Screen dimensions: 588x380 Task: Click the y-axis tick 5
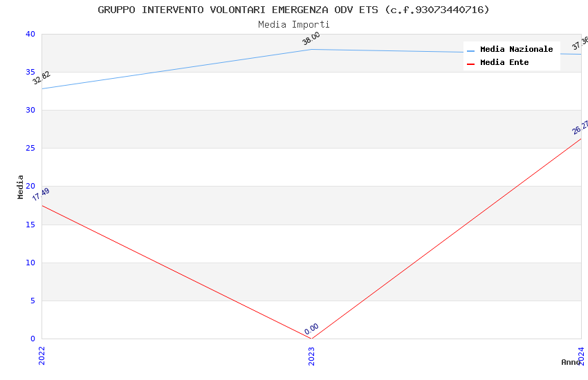pyautogui.click(x=33, y=301)
